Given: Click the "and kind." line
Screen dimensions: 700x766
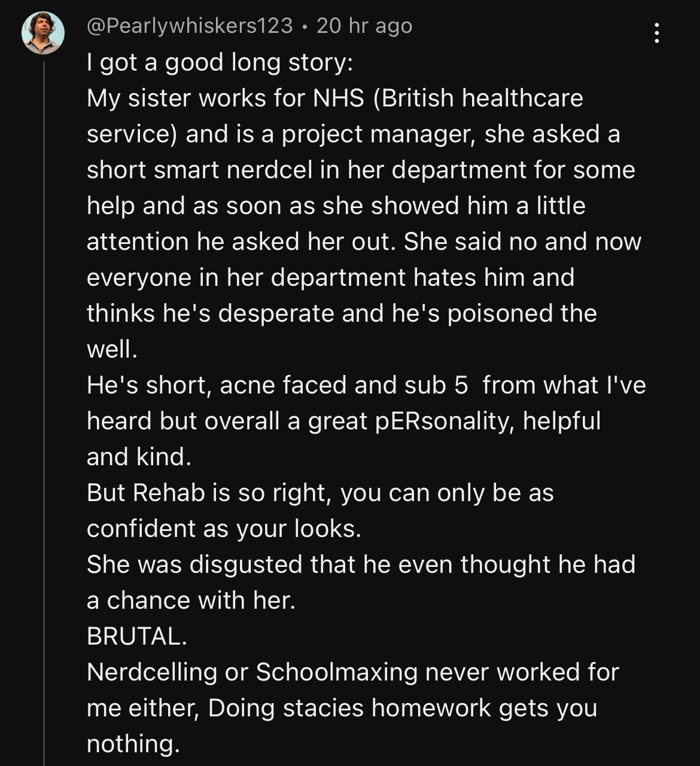Looking at the screenshot, I should pos(139,457).
